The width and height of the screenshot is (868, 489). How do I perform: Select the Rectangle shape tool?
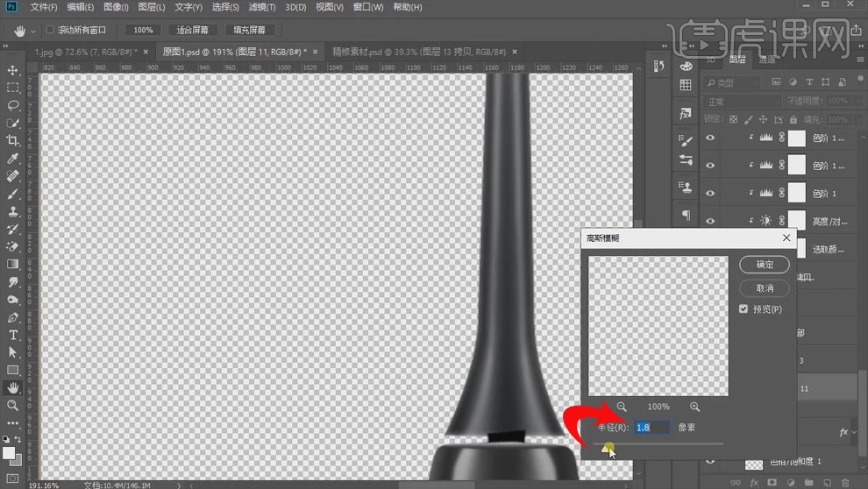pyautogui.click(x=13, y=370)
